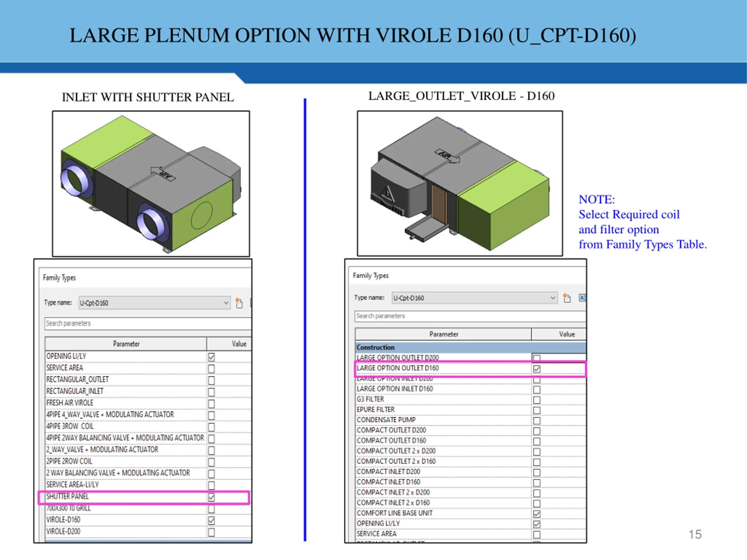The width and height of the screenshot is (747, 560).
Task: Focus Search parameters field in left dialog
Action: [148, 323]
